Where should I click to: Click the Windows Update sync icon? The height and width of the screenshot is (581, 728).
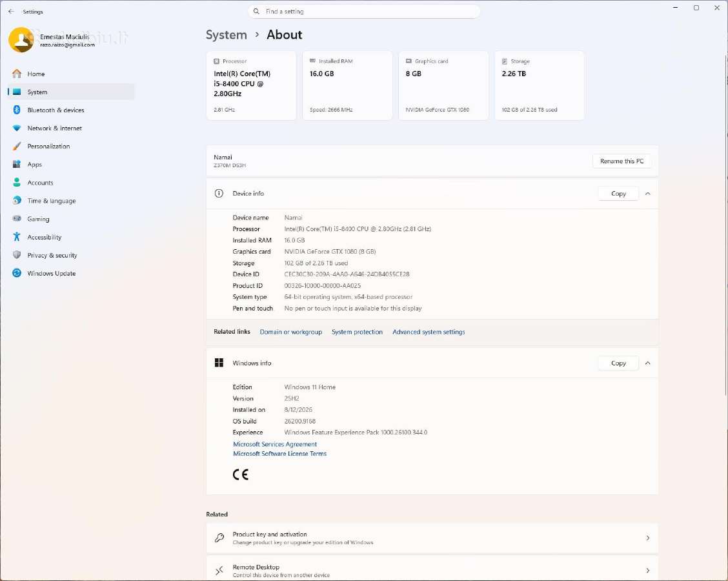17,272
